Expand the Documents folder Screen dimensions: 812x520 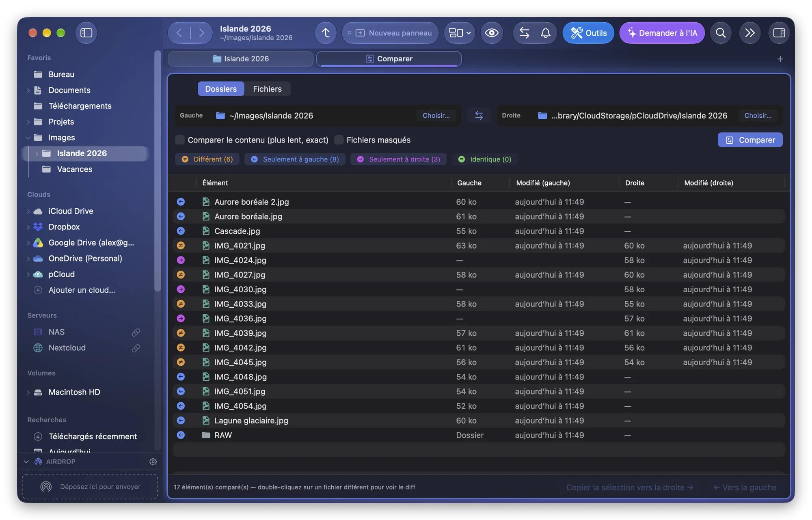click(x=28, y=91)
